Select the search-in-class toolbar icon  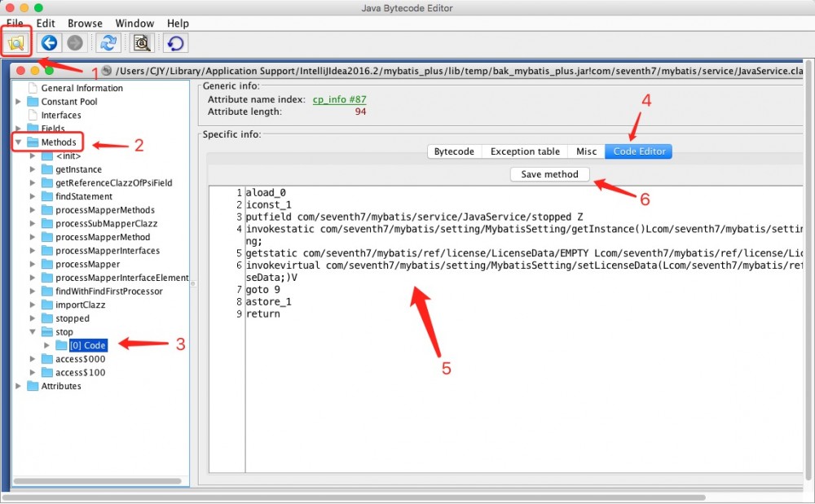[142, 43]
